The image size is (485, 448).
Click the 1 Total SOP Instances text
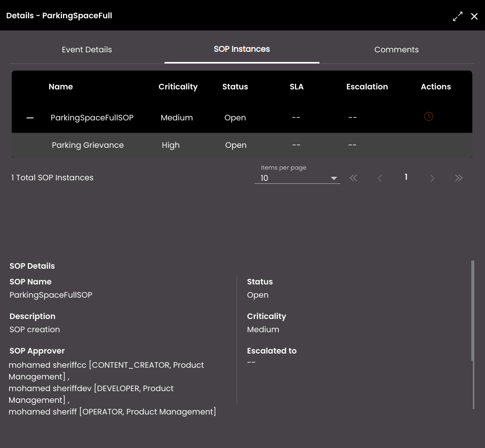(52, 178)
